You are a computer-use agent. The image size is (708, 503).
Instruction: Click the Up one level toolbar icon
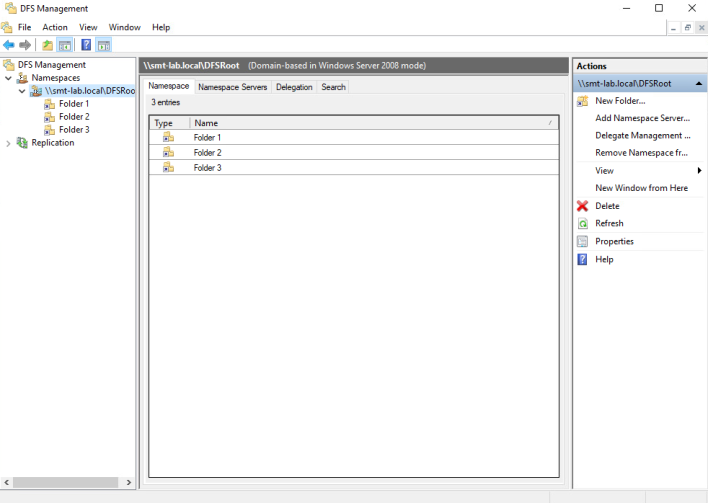pyautogui.click(x=48, y=45)
